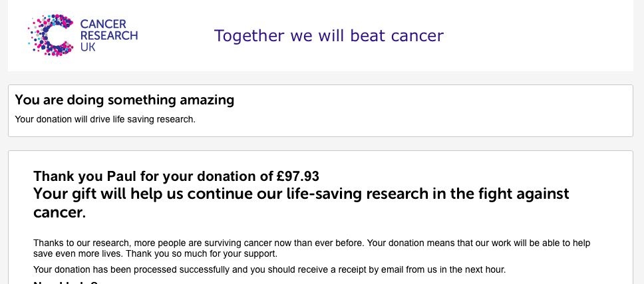
Task: Select the 'You are doing something amazing' heading
Action: tap(124, 100)
